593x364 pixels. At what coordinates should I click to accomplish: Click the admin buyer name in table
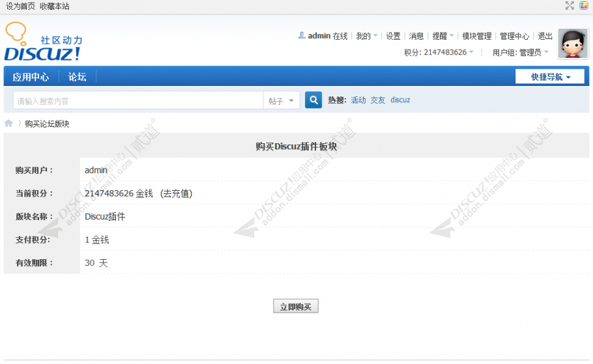pos(96,170)
